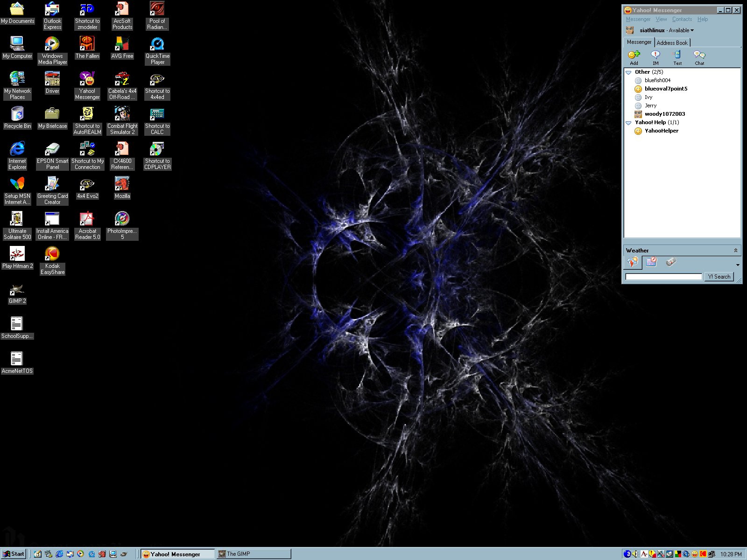Launch Internet Explorer from Quick Launch bar
Screen dimensions: 747x560
(x=59, y=554)
